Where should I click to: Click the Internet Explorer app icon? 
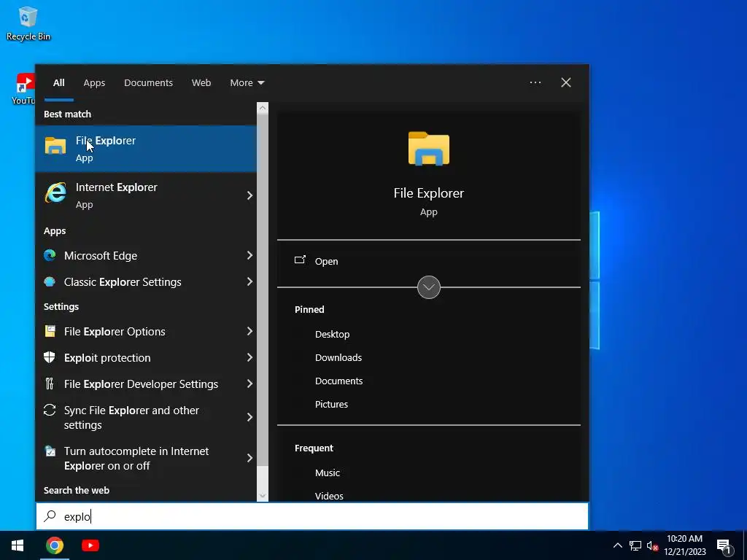point(55,194)
